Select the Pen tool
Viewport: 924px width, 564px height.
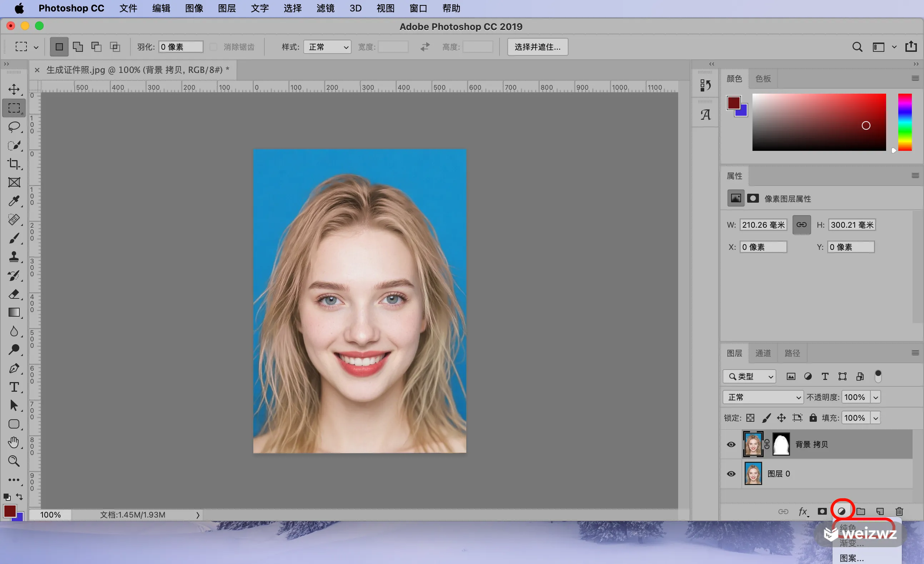(x=14, y=368)
